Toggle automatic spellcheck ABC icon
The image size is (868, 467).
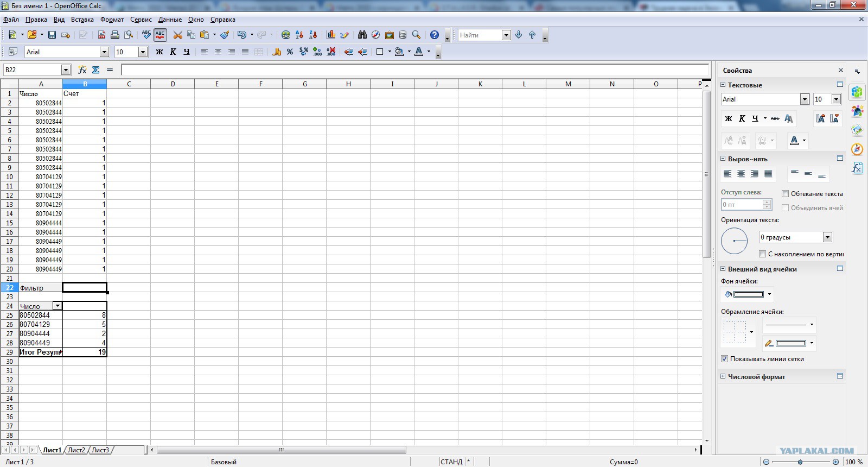160,35
